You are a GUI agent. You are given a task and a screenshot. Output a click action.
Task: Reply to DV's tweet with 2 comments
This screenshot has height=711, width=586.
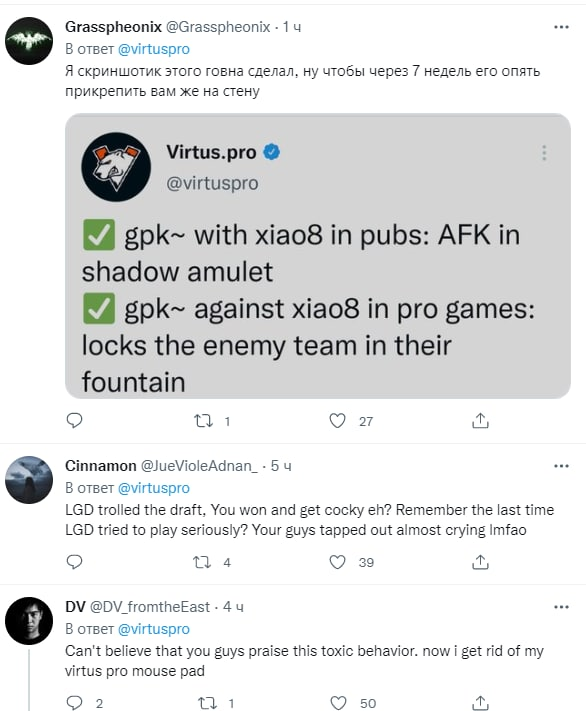click(74, 702)
